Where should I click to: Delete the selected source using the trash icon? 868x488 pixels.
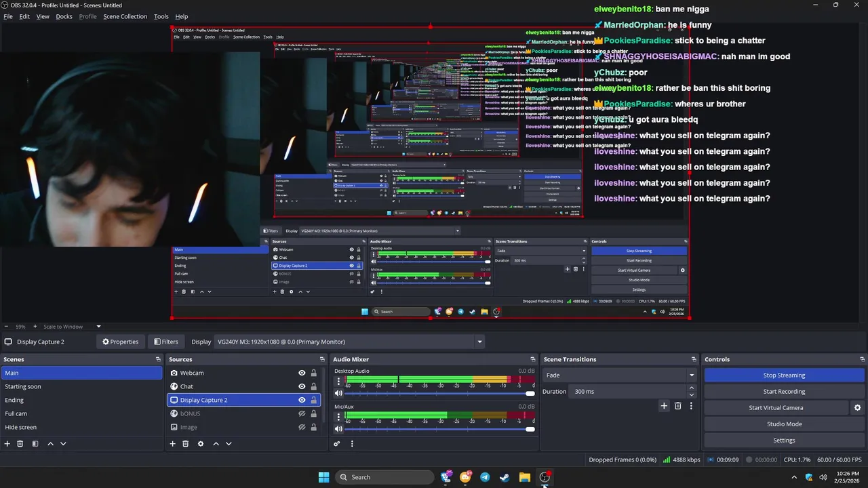(x=186, y=443)
